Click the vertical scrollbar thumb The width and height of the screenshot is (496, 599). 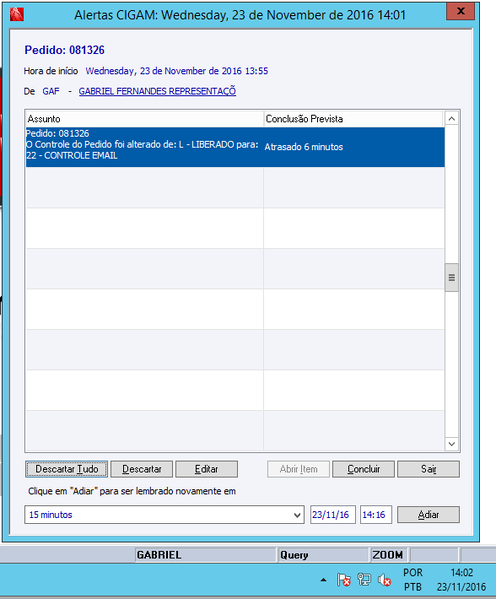tap(452, 277)
